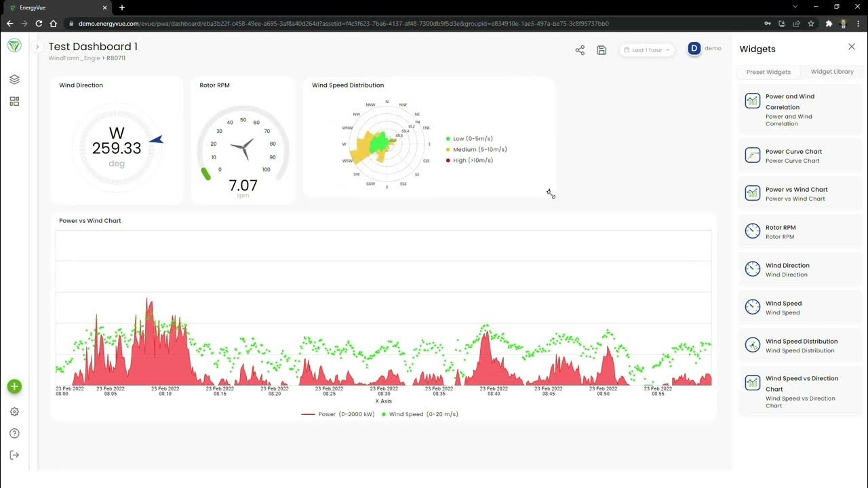
Task: Select the layers icon in left sidebar
Action: [x=14, y=79]
